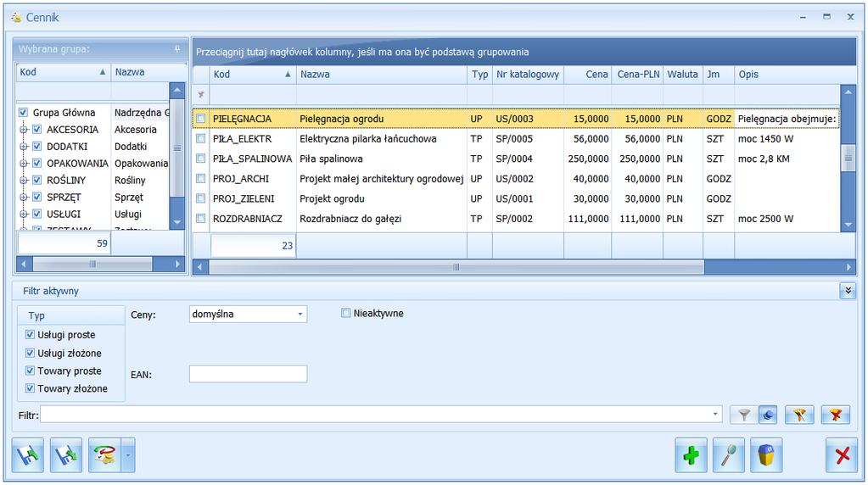Uncheck the Towary złożone checkbox

coord(30,388)
